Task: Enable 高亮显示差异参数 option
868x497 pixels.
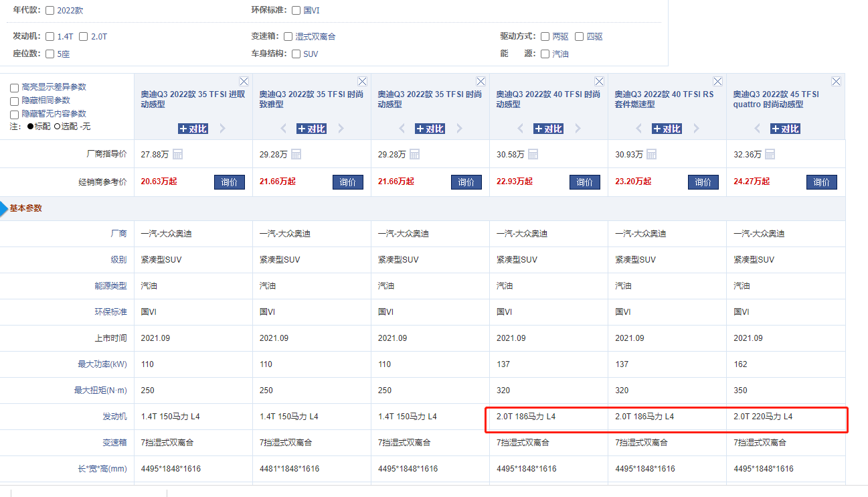Action: click(14, 86)
